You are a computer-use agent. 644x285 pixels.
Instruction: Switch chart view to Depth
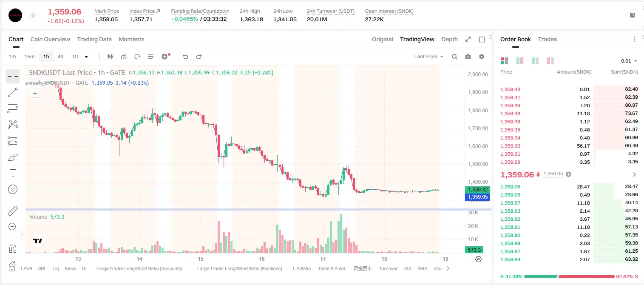coord(449,39)
